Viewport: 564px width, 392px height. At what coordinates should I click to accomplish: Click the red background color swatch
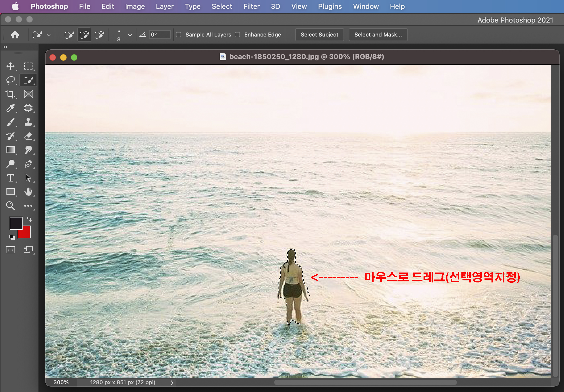tap(26, 234)
